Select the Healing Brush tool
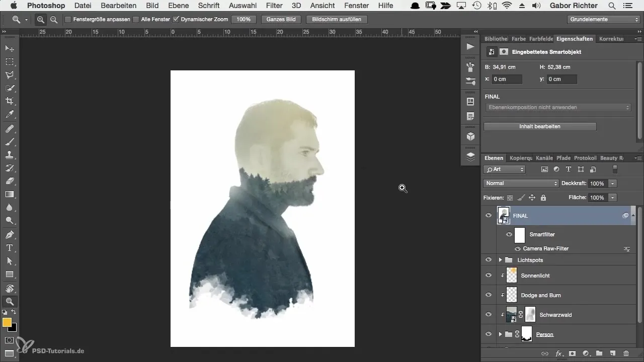The height and width of the screenshot is (362, 644). click(x=10, y=129)
